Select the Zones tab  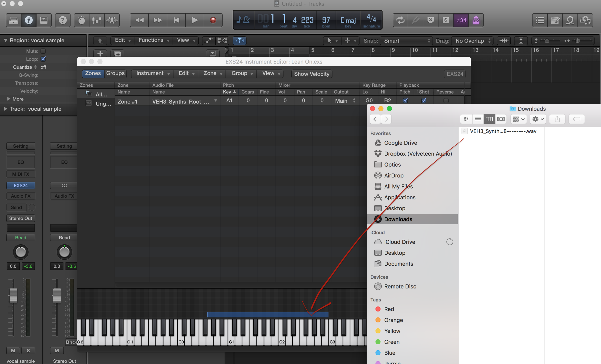point(93,73)
